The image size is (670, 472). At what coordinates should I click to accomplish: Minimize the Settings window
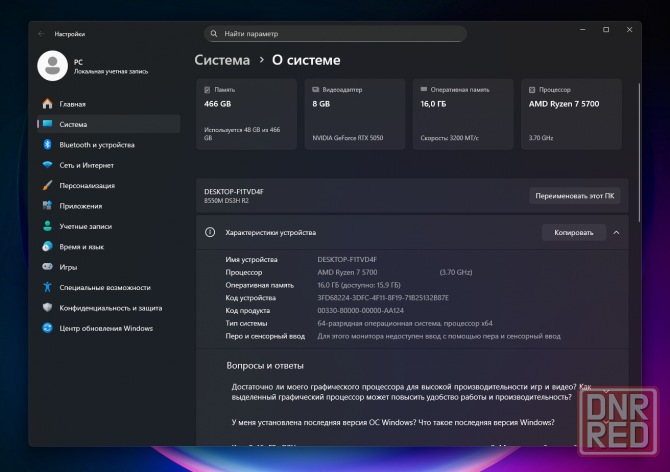click(582, 29)
